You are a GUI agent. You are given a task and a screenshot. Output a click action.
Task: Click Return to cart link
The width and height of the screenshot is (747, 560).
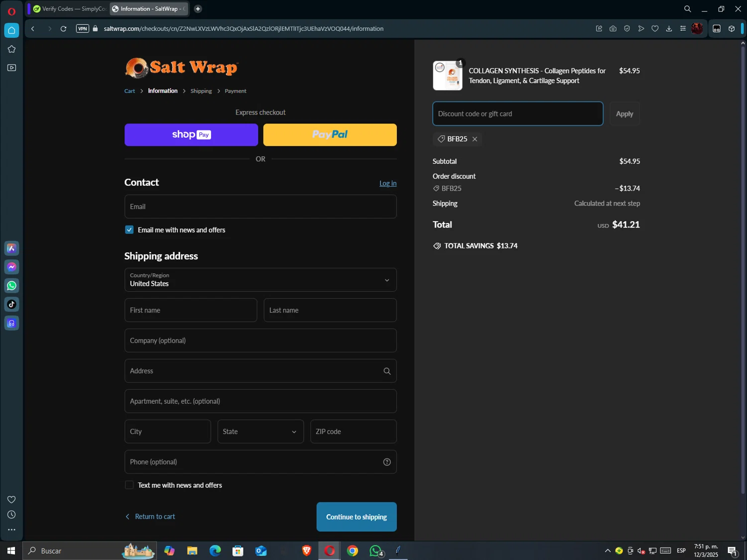(150, 517)
